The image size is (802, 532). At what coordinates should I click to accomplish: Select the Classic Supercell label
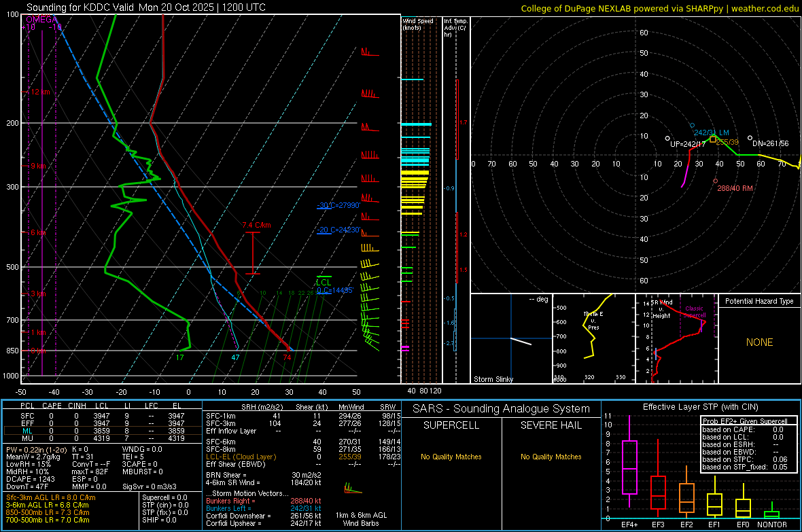[x=695, y=312]
